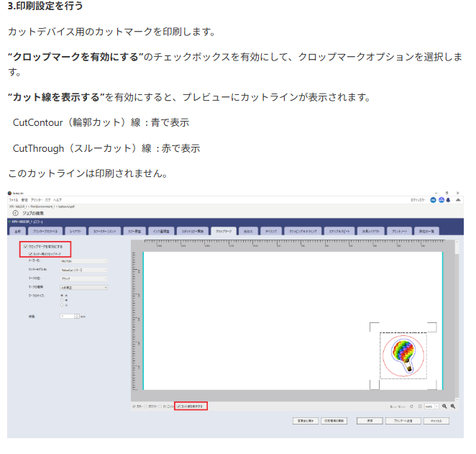Click the キャンセル button
This screenshot has height=454, width=476.
click(436, 420)
